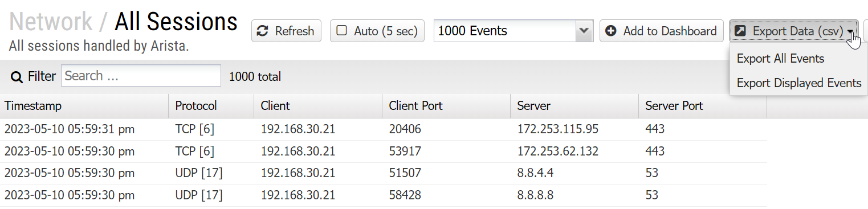
Task: Click the Filter search field
Action: click(x=141, y=76)
